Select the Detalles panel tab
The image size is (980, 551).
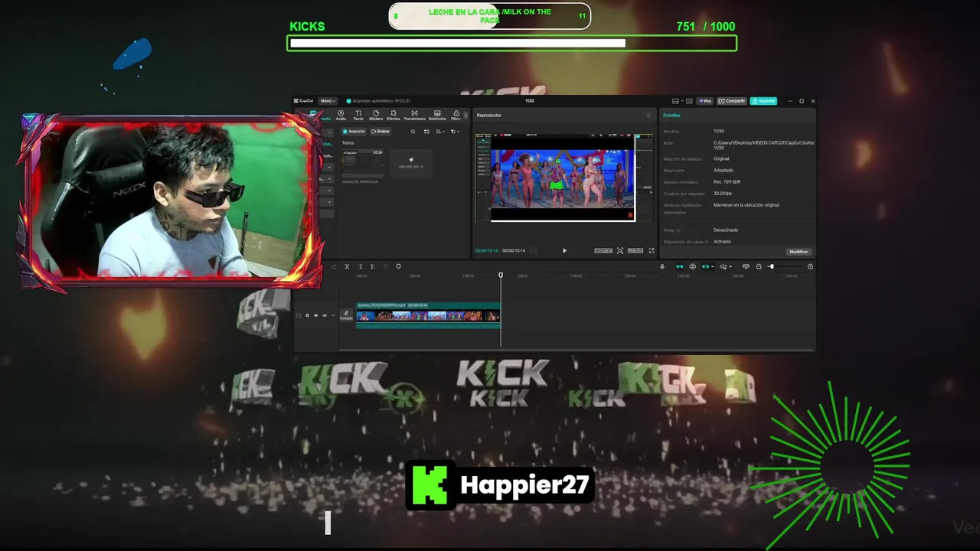pyautogui.click(x=671, y=115)
